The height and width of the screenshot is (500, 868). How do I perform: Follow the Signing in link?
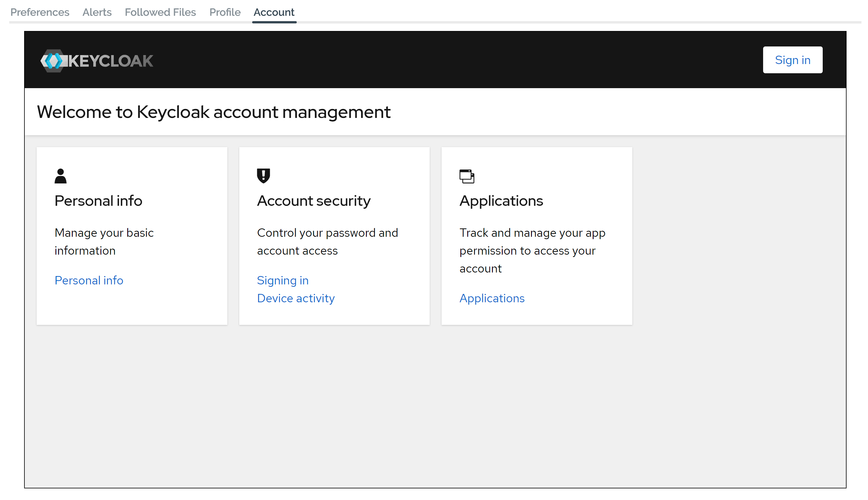click(x=282, y=280)
